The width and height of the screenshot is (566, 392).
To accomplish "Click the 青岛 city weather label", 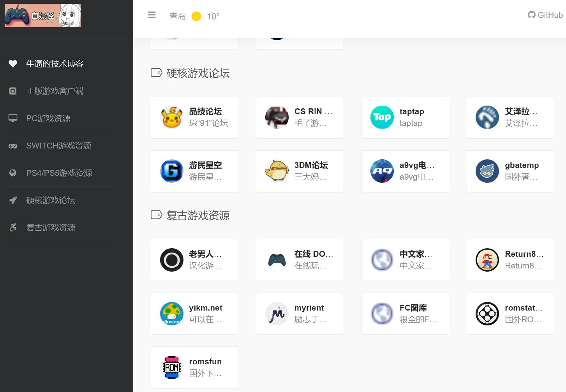I will coord(177,16).
